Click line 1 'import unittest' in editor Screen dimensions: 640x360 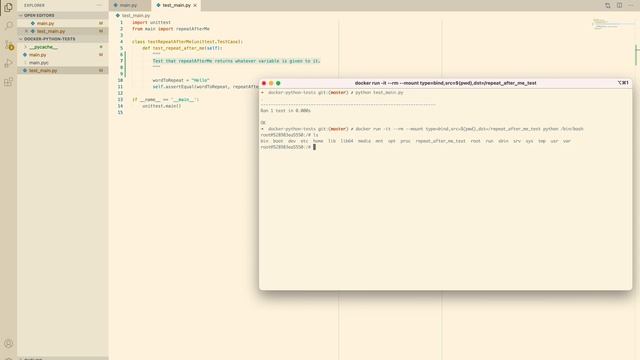(x=151, y=22)
